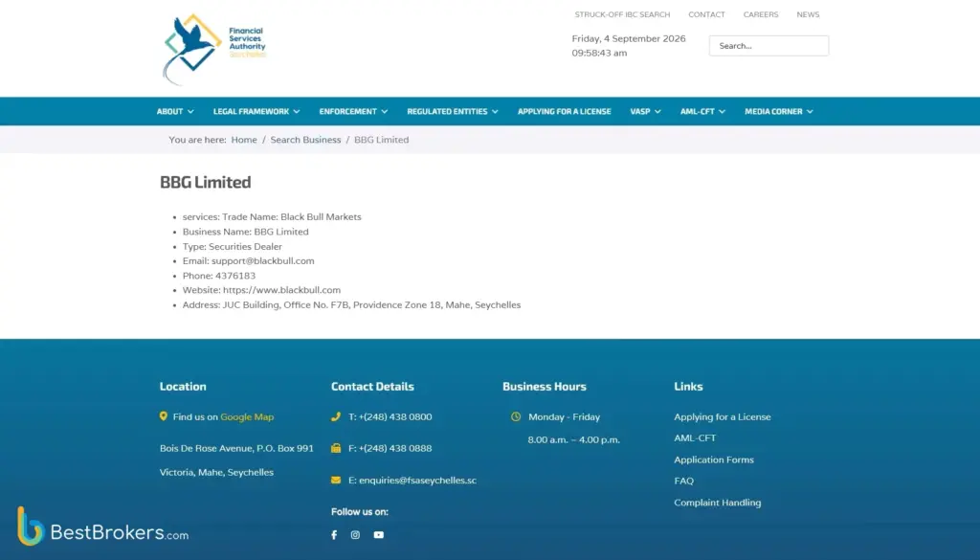Click the Business Name: BBG Limited line
Image resolution: width=980 pixels, height=560 pixels.
coord(246,232)
